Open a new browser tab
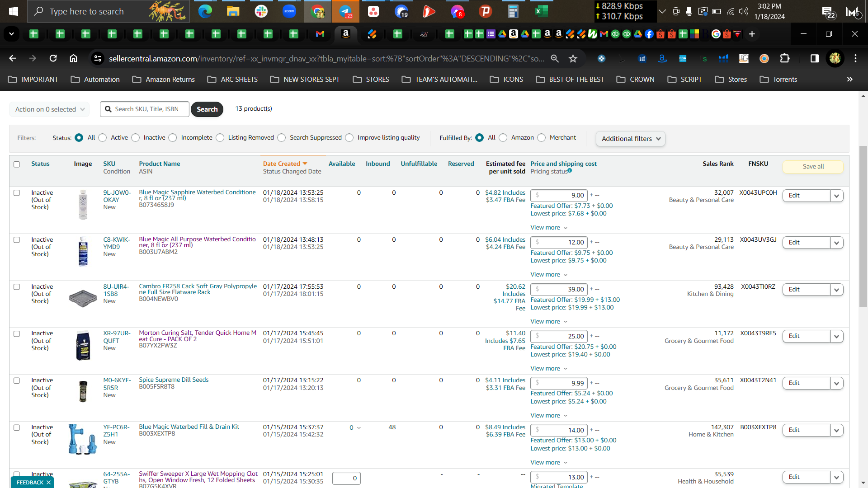Image resolution: width=868 pixels, height=488 pixels. [x=752, y=34]
